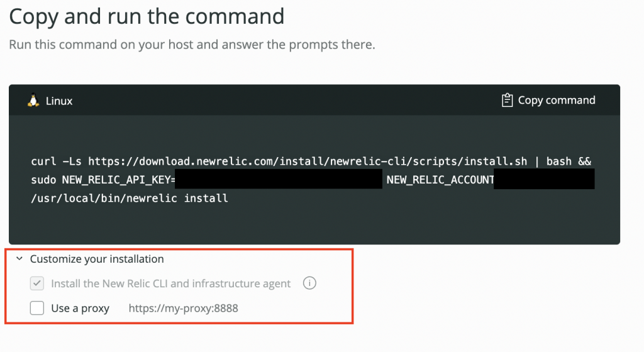Select the Linux tab label
This screenshot has width=644, height=352.
coord(58,101)
